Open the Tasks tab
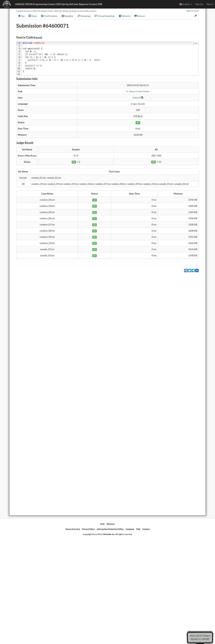Image resolution: width=215 pixels, height=644 pixels. 33,16
